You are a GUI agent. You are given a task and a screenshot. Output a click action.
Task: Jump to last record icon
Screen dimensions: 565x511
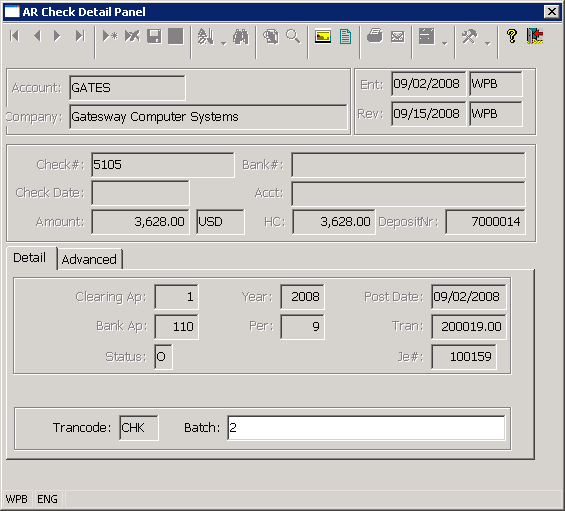(x=80, y=36)
